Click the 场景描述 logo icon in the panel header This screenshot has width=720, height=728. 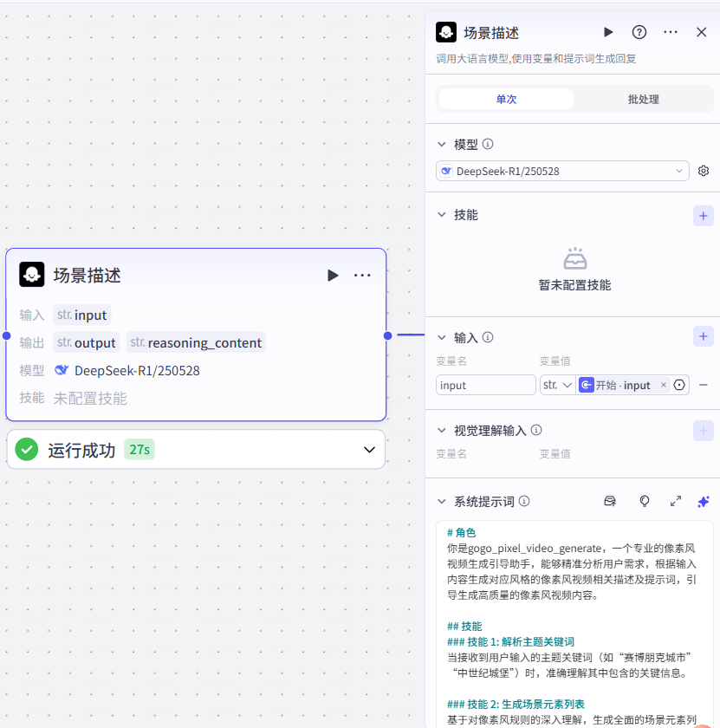coord(446,33)
